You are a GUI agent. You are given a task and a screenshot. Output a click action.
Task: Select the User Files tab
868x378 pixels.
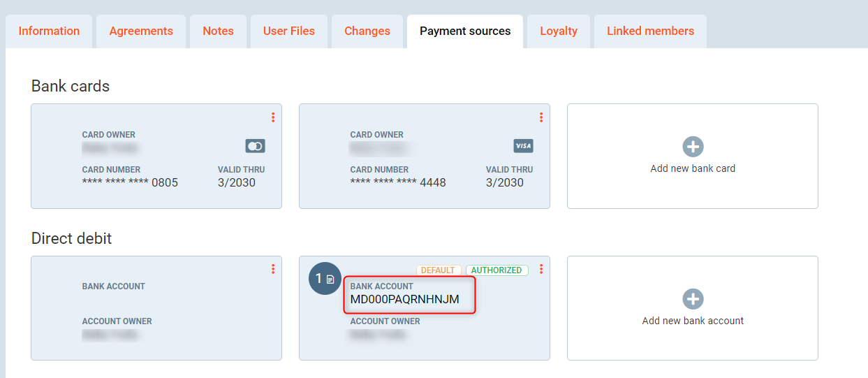coord(288,31)
